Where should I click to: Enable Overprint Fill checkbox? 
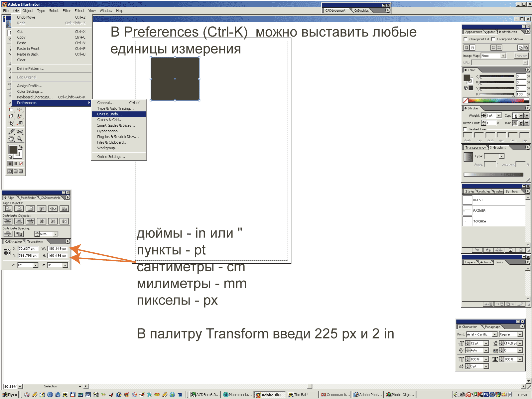(x=466, y=39)
